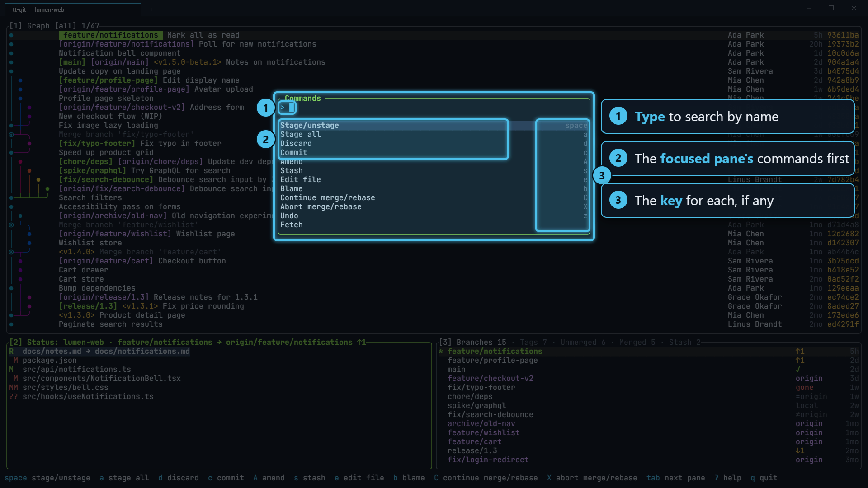868x488 pixels.
Task: Choose Discard in Commands list
Action: tap(434, 144)
